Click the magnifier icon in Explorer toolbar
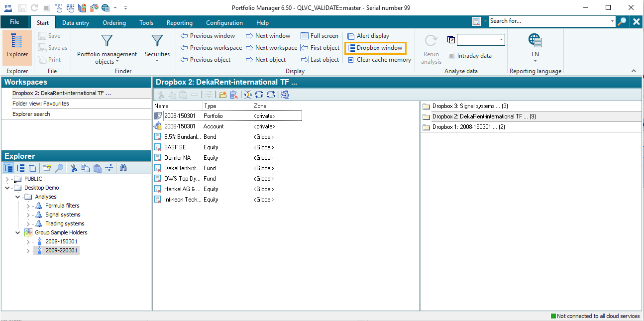Viewport: 644px width, 321px height. click(x=59, y=168)
